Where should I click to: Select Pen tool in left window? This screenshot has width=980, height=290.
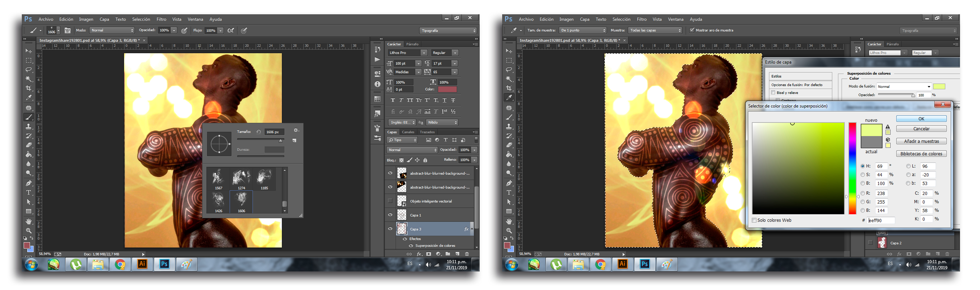(29, 183)
